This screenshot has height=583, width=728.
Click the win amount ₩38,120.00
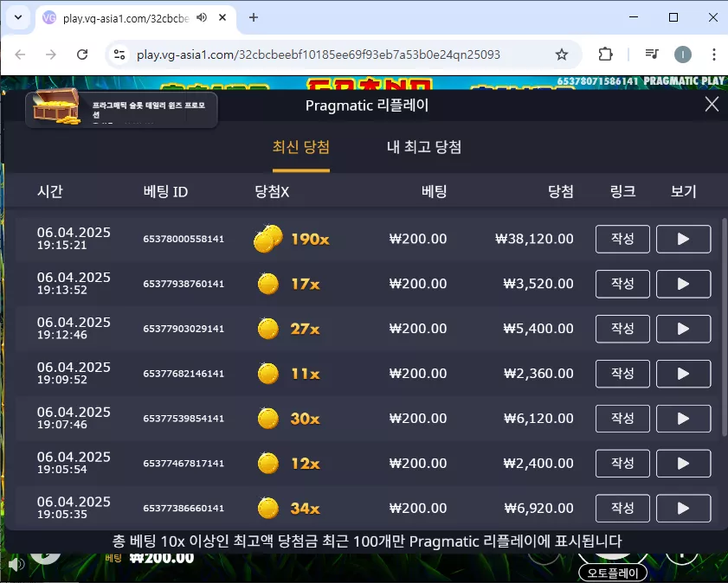[x=534, y=239]
